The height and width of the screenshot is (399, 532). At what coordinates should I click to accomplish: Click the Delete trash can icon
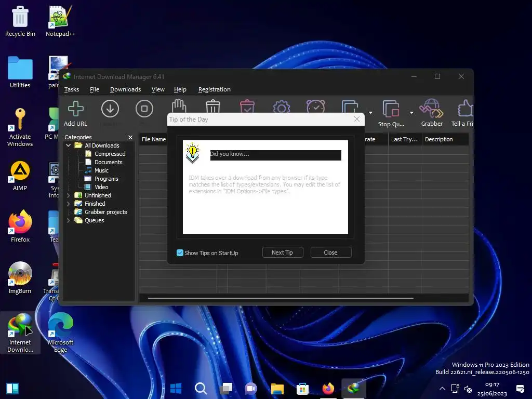(213, 106)
